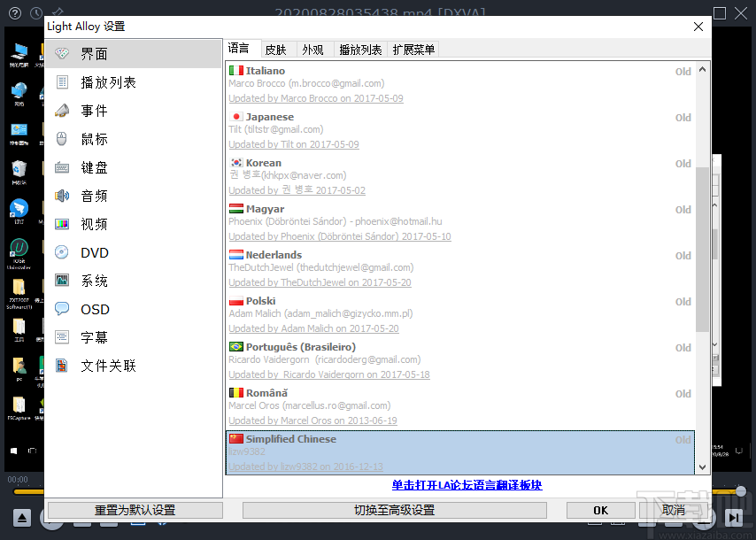
Task: Switch to the 皮肤 tab
Action: tap(275, 50)
